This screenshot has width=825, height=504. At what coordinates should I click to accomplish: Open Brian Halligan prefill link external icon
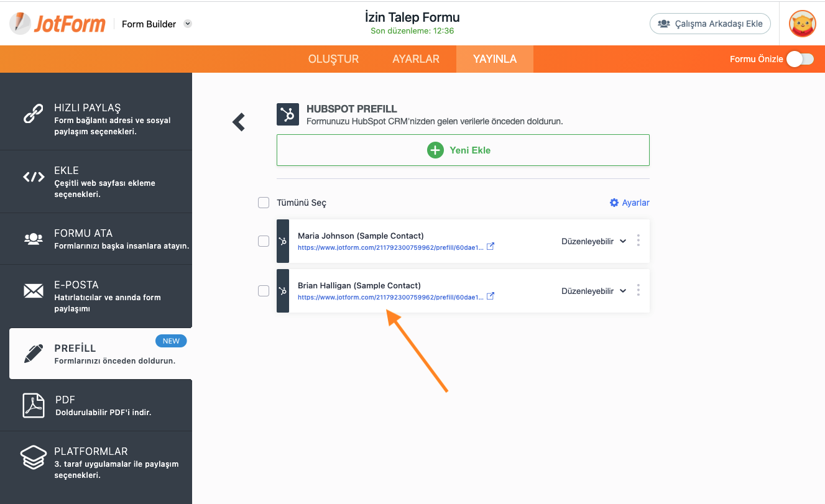coord(490,296)
